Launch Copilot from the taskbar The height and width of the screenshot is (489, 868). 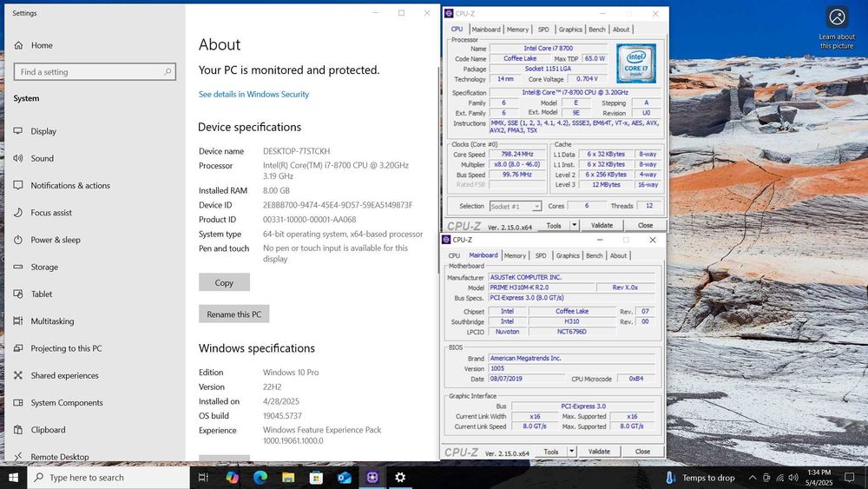[x=232, y=478]
